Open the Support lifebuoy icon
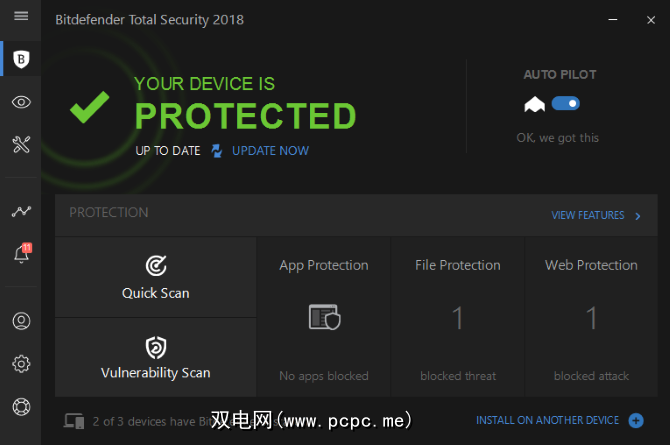Image resolution: width=670 pixels, height=445 pixels. tap(21, 406)
